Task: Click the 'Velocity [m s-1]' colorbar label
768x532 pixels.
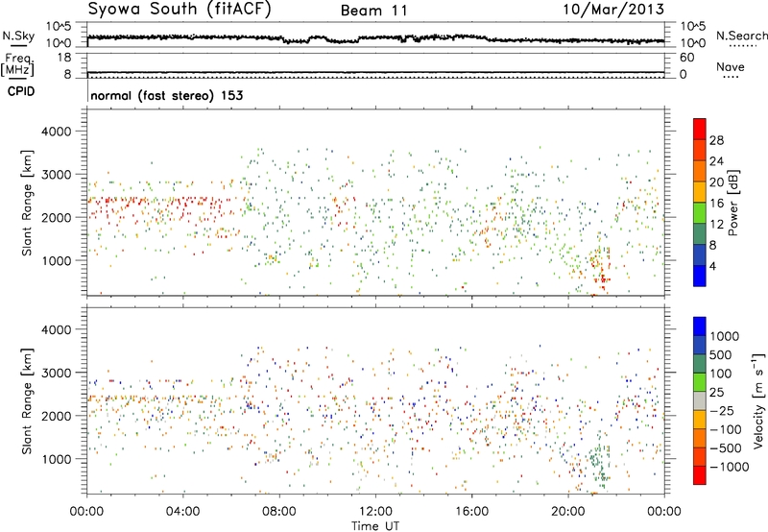Action: 758,400
